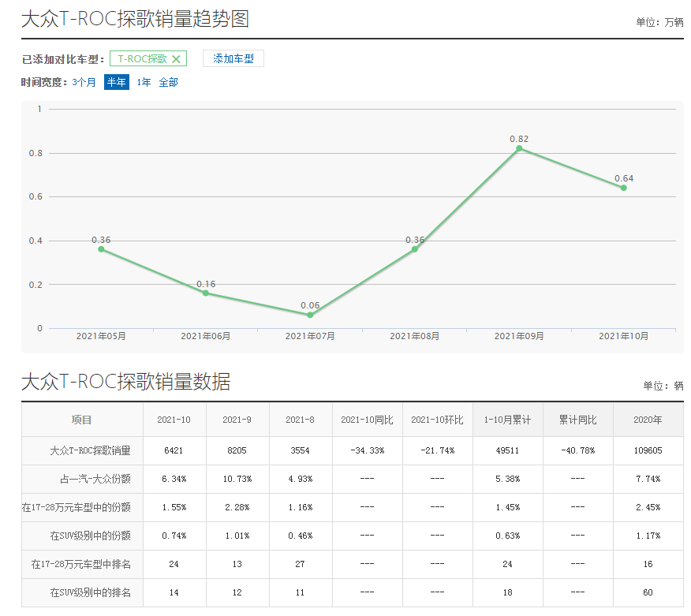Click the 2021-10环比 column header

point(437,420)
